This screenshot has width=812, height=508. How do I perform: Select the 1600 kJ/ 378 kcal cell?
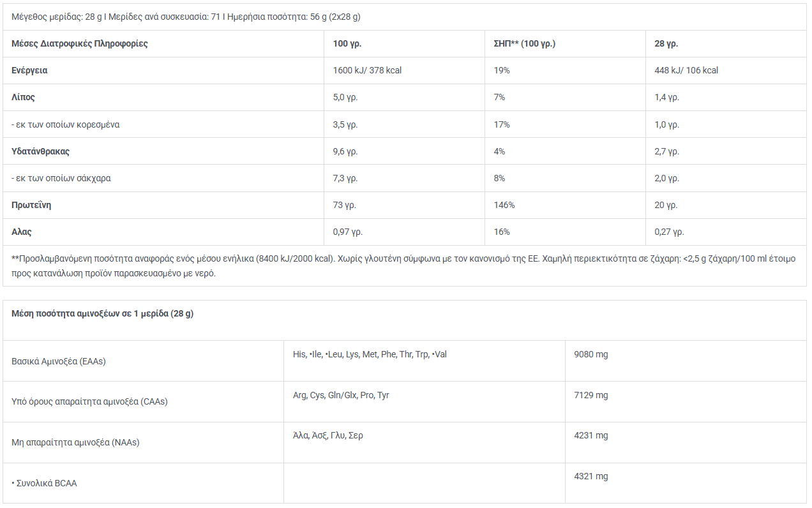367,70
